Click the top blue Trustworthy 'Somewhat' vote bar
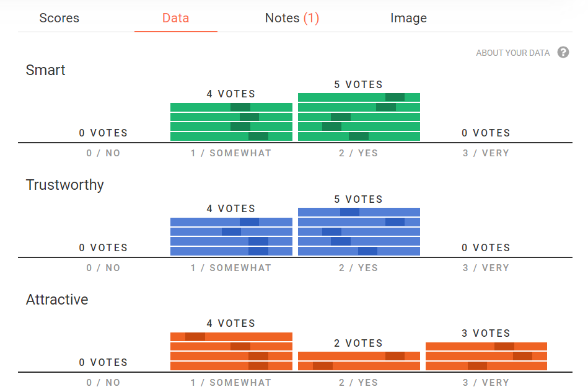 click(x=231, y=222)
